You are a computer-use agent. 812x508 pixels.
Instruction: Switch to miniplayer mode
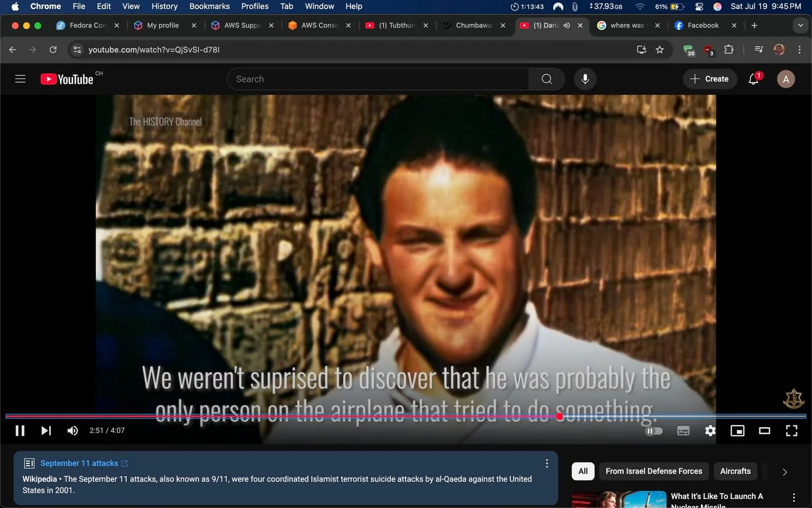737,431
